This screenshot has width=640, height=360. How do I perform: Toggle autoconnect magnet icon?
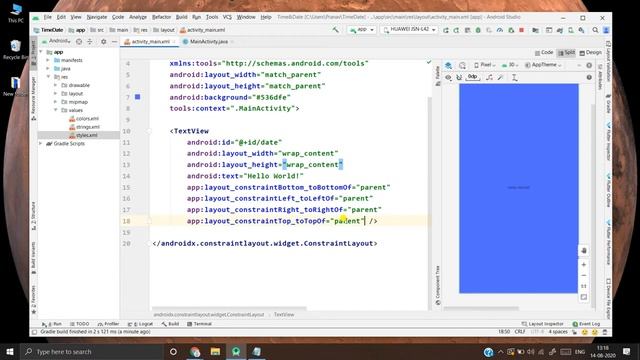coord(459,77)
